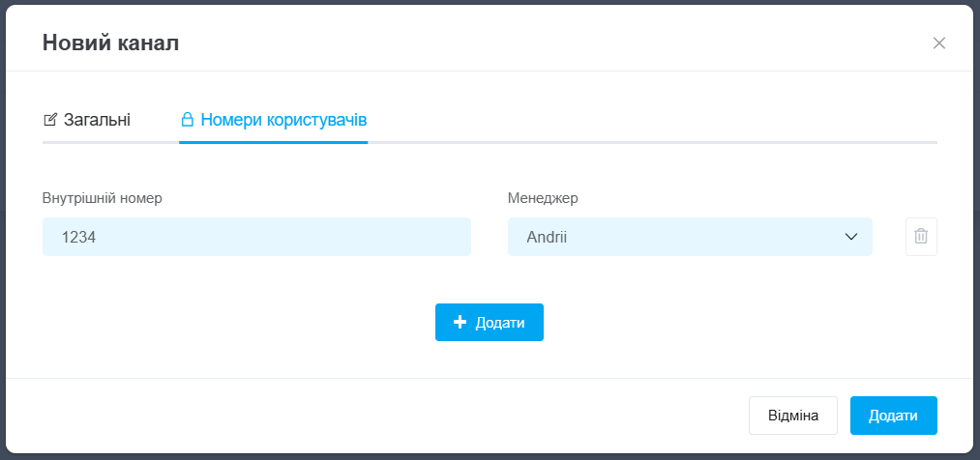This screenshot has height=460, width=980.
Task: Focus the Внутрішній номер input field
Action: click(x=256, y=237)
